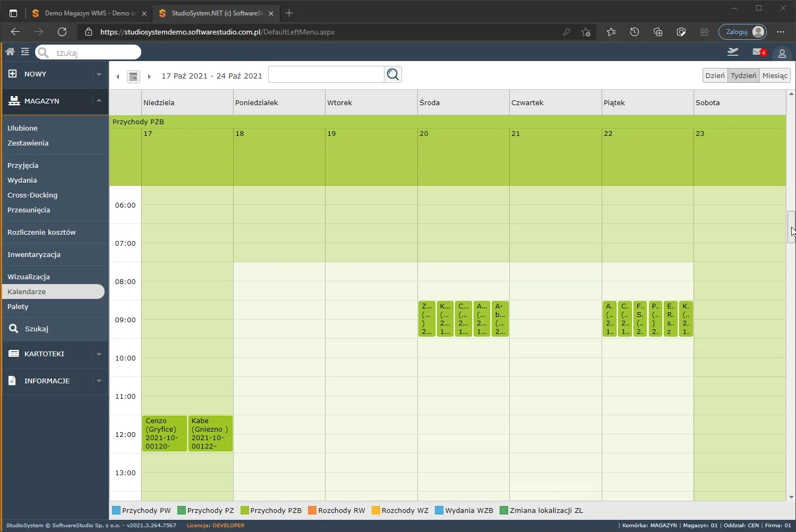
Task: Click the calendar vertical scrollbar thumb
Action: coord(791,227)
